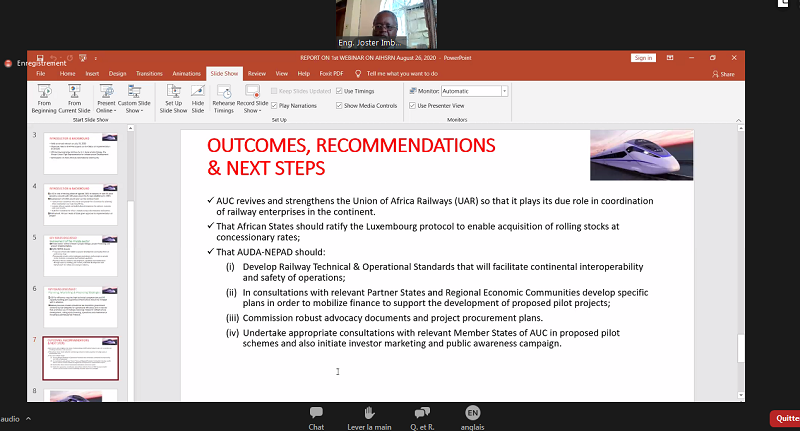Select the Slide Show tab
This screenshot has width=800, height=431.
224,74
